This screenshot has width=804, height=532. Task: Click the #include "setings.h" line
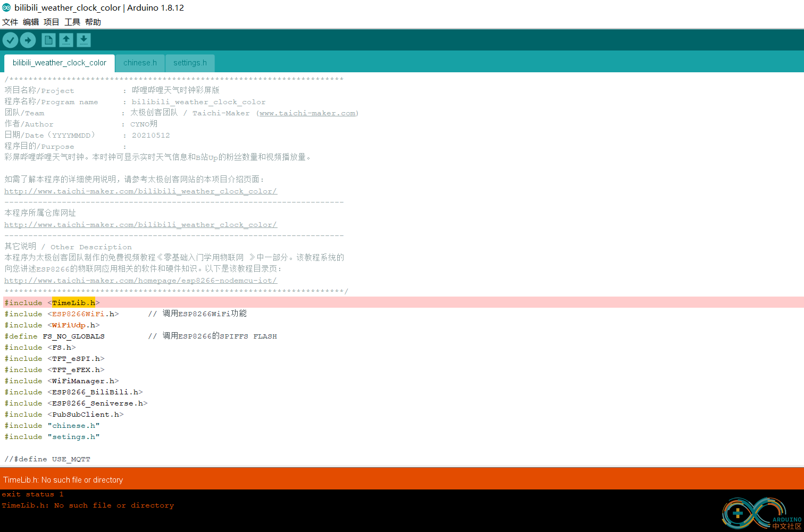(52, 437)
